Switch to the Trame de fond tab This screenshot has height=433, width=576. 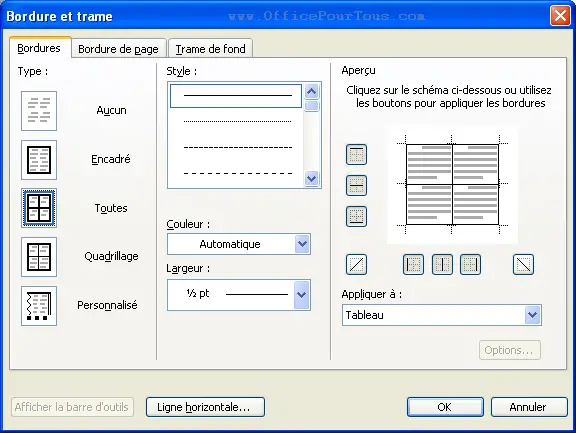point(210,49)
